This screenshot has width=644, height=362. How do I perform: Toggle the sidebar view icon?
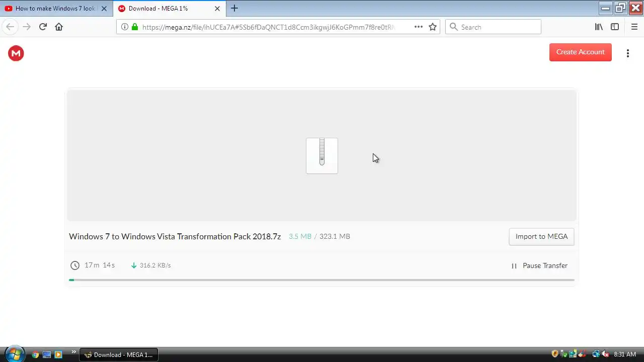pyautogui.click(x=615, y=27)
